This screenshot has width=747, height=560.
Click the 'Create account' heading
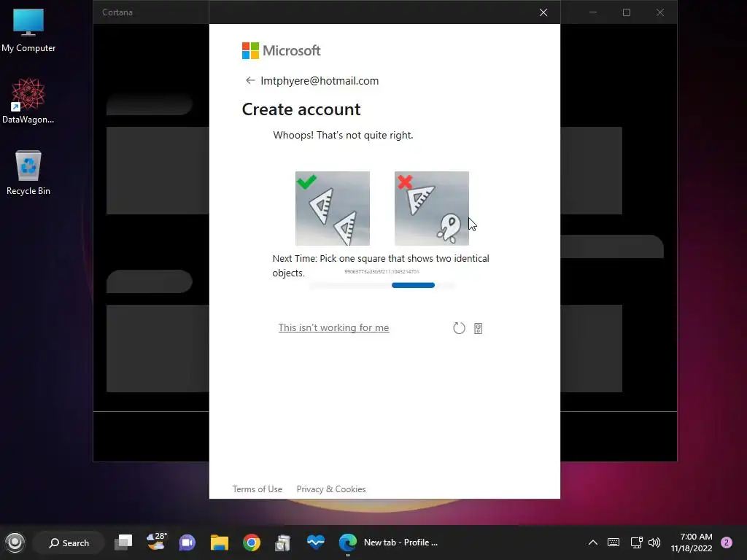(x=301, y=109)
